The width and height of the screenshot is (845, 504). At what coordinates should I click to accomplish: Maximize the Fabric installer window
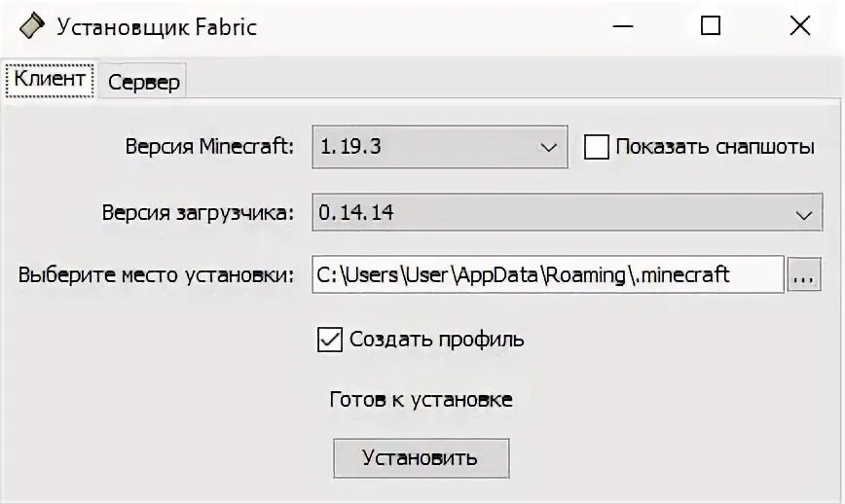[x=711, y=26]
